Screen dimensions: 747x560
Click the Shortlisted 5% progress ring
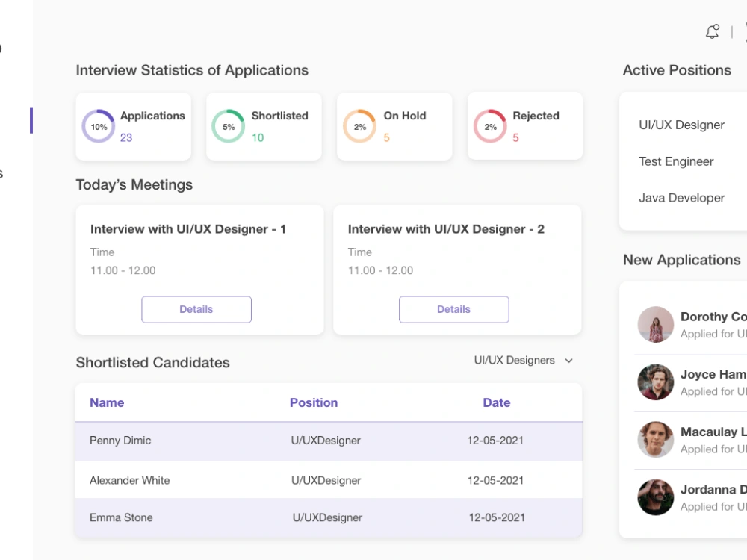pyautogui.click(x=228, y=126)
